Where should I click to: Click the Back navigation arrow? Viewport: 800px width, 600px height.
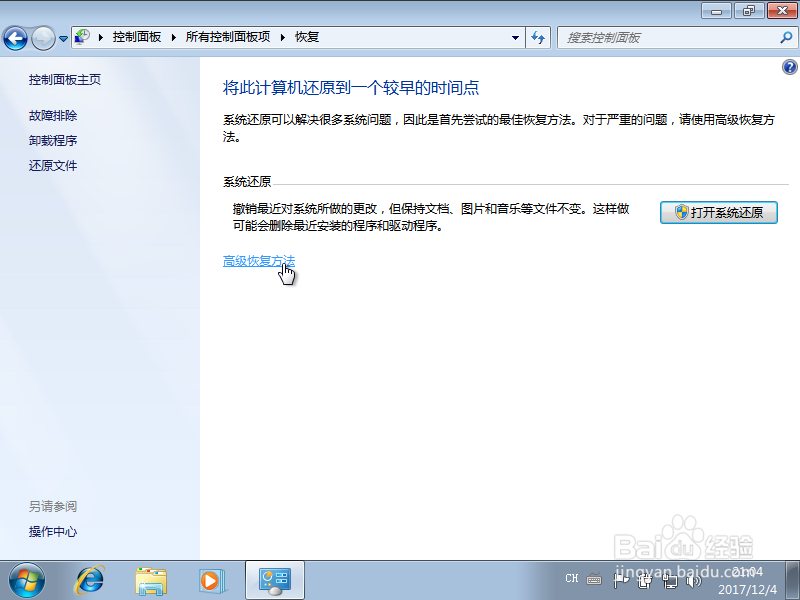16,37
